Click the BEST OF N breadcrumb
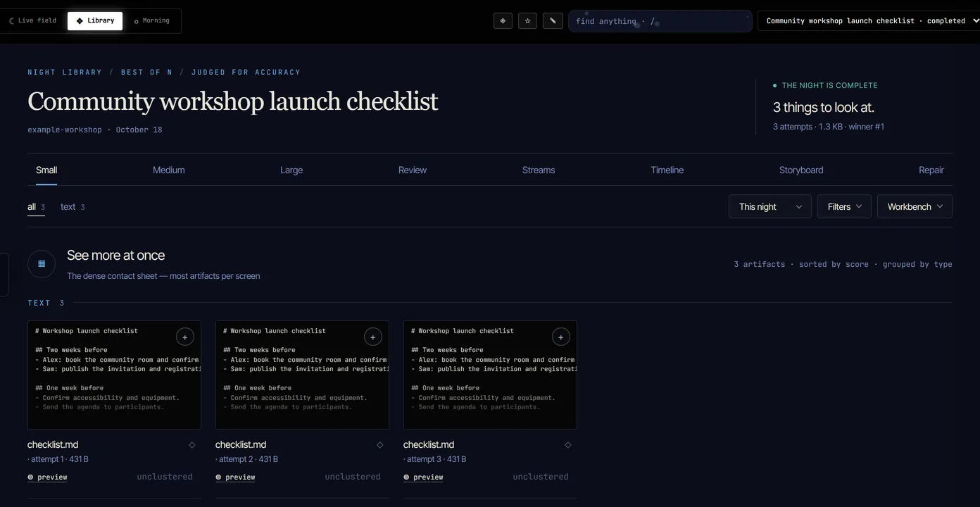The height and width of the screenshot is (507, 980). click(x=146, y=72)
